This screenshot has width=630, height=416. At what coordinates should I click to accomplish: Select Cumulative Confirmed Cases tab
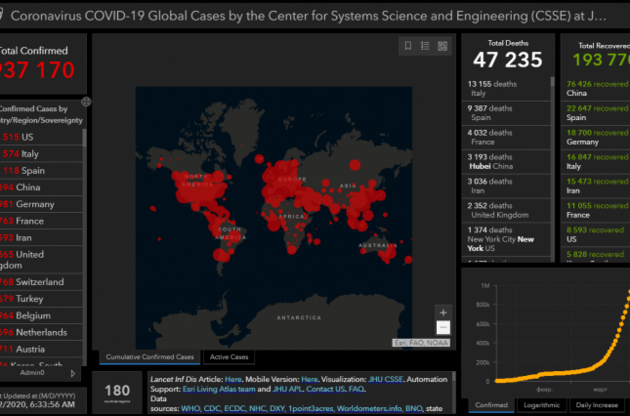click(x=150, y=357)
